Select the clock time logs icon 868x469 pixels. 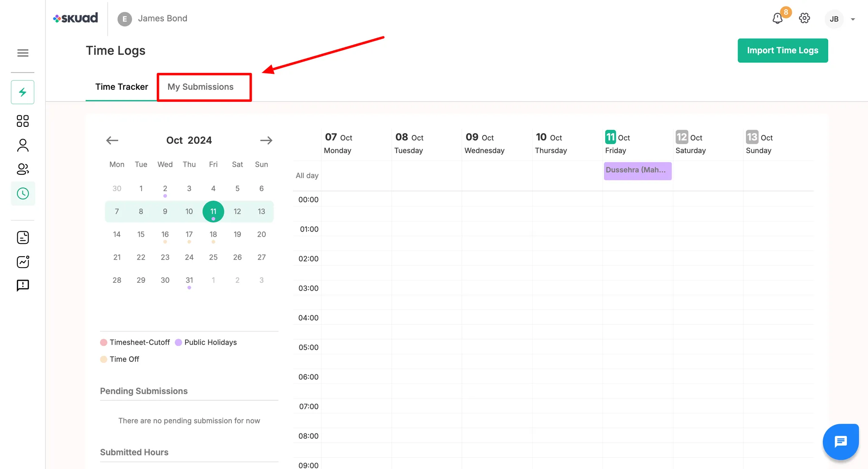(x=23, y=194)
